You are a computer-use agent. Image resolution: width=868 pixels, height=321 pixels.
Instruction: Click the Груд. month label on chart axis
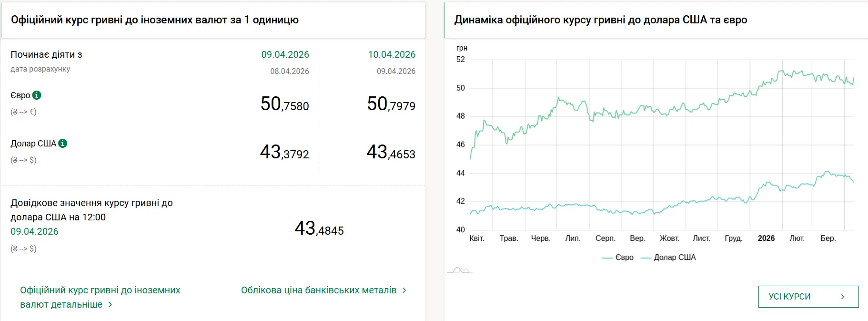[733, 238]
